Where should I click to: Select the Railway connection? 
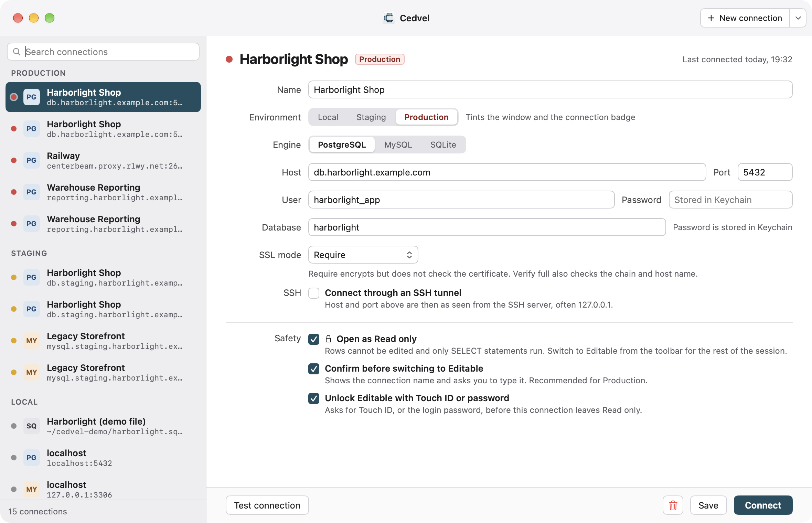click(103, 160)
